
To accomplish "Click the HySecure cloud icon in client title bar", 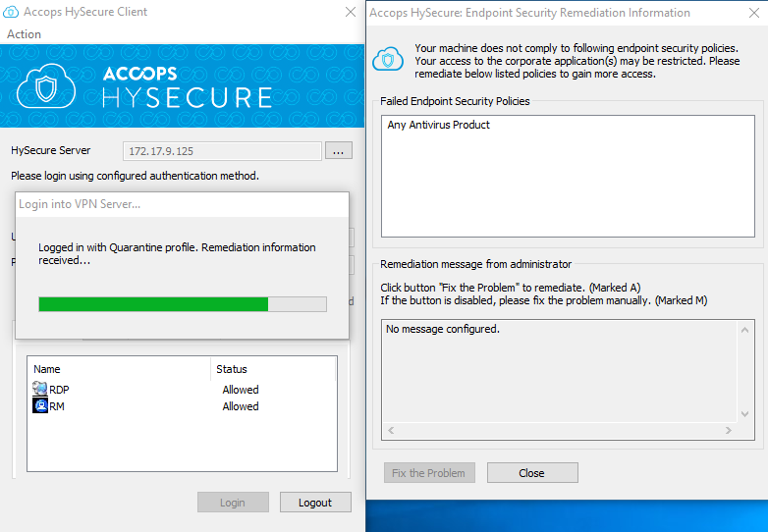I will (x=11, y=11).
